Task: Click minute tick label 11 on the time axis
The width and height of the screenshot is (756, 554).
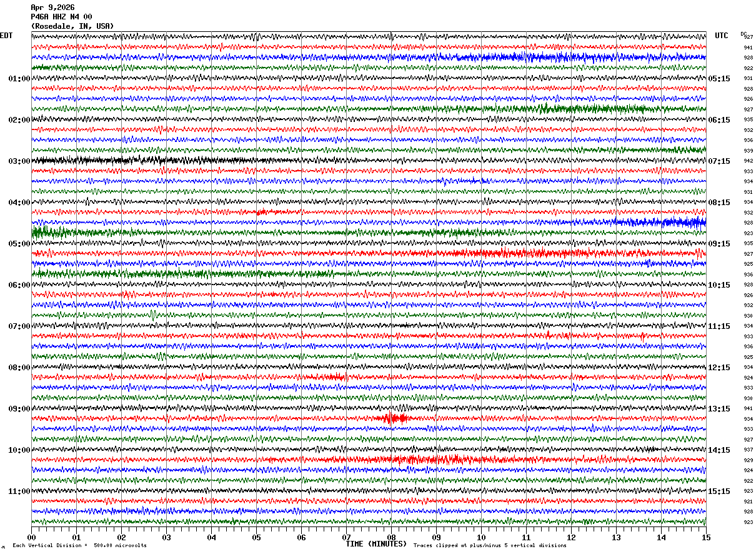Action: pos(526,537)
